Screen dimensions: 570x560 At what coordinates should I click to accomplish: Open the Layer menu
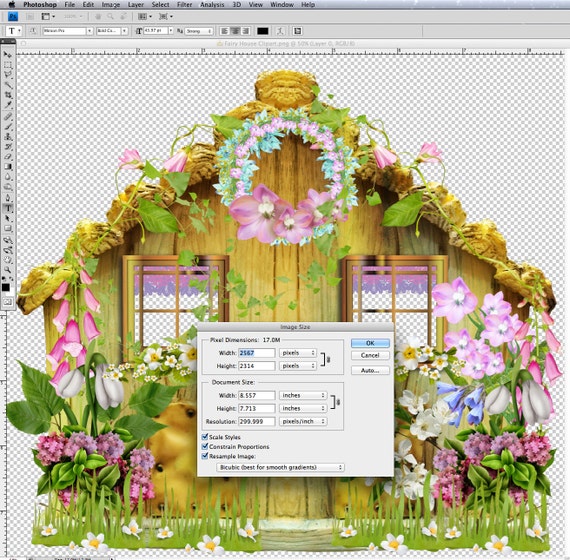[x=136, y=5]
